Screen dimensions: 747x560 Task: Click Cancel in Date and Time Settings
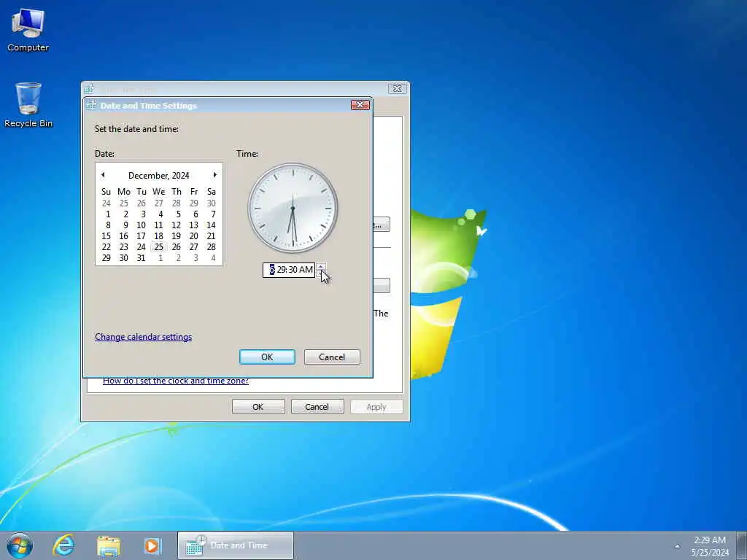[332, 357]
